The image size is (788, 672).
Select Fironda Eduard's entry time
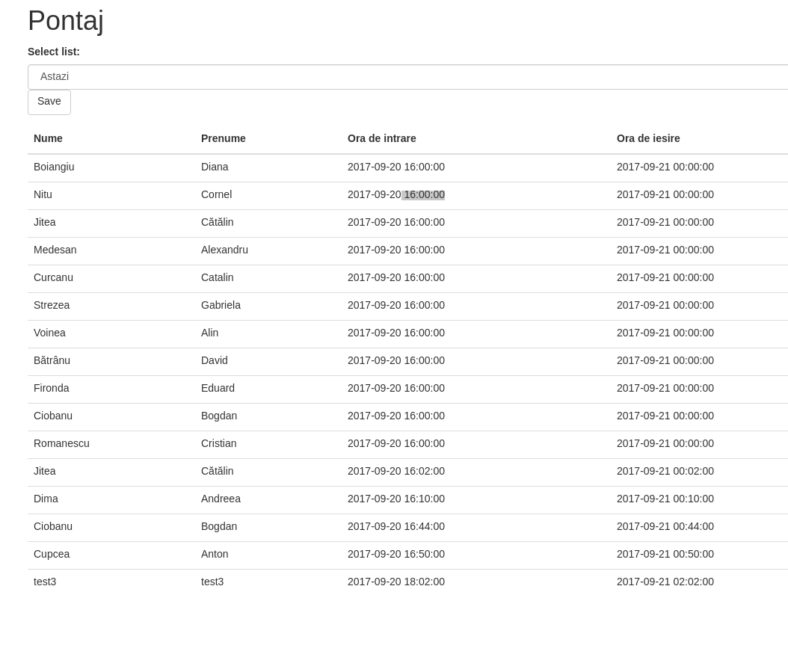tap(396, 388)
